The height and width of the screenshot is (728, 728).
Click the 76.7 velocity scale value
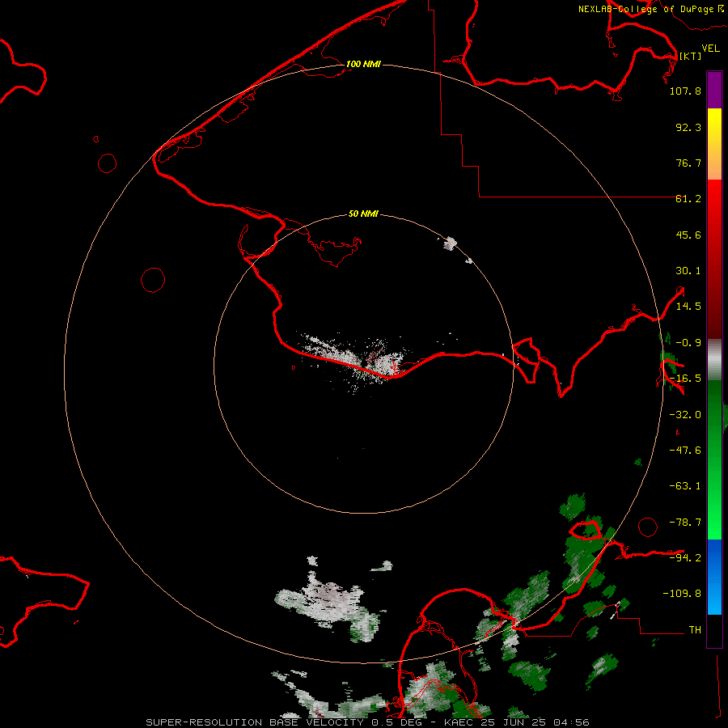tap(688, 163)
